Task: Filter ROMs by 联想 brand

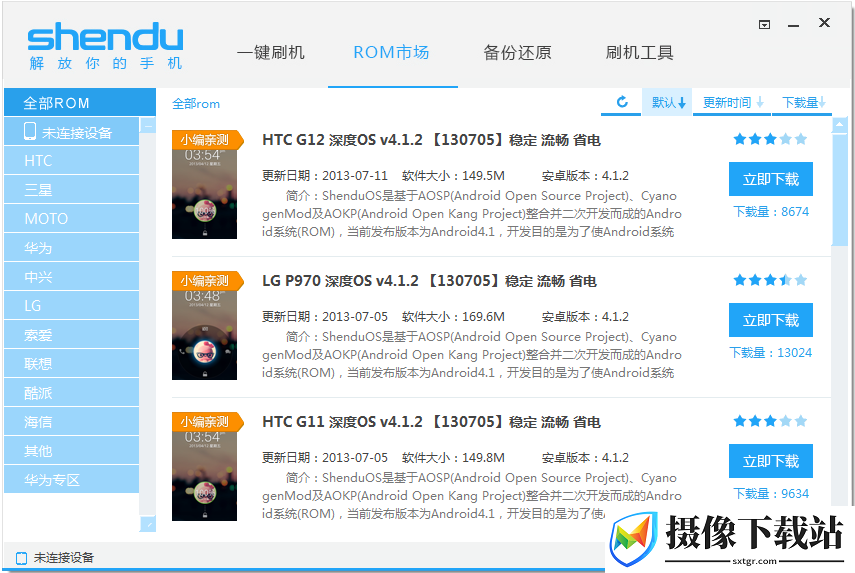Action: point(71,364)
